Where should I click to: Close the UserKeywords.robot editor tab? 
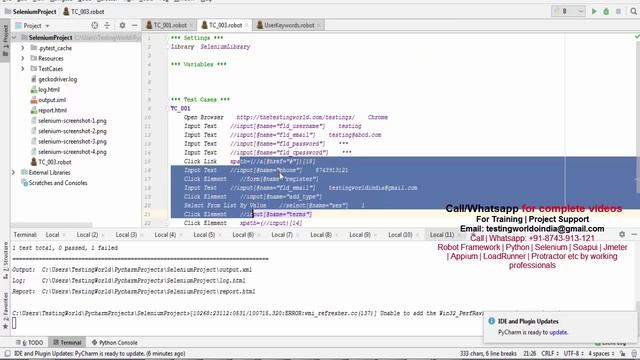click(x=319, y=25)
